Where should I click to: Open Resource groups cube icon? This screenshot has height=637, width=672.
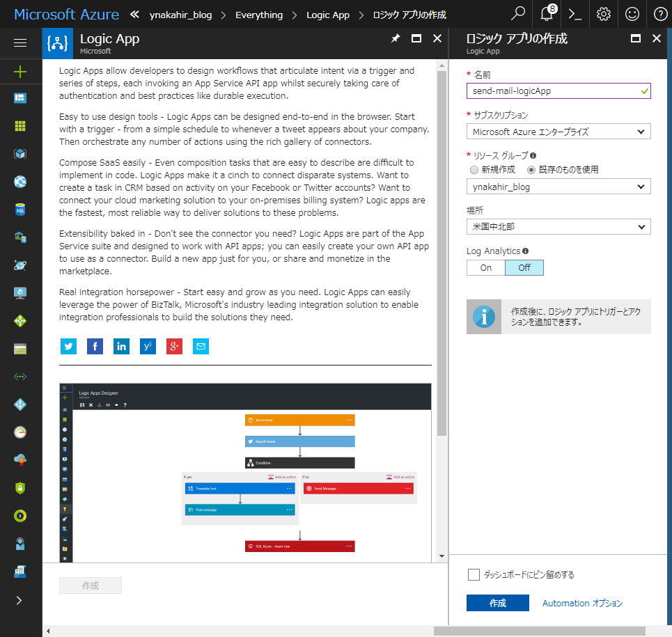point(20,154)
